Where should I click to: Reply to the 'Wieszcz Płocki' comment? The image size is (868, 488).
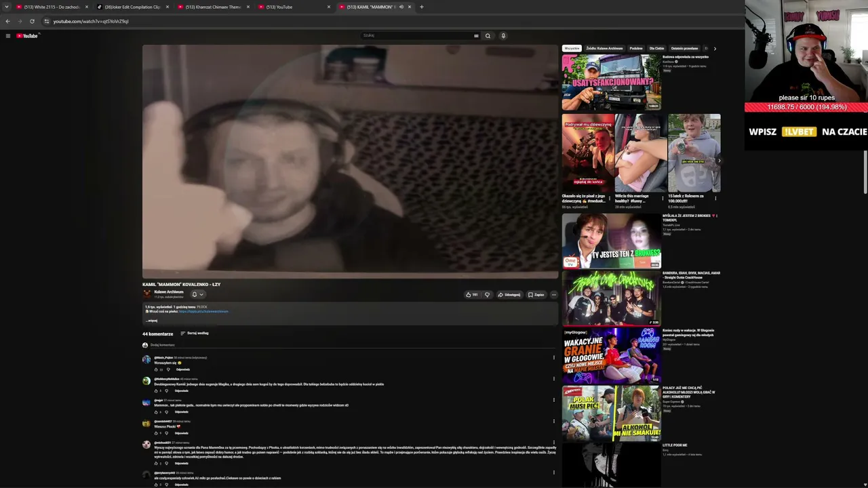[181, 433]
